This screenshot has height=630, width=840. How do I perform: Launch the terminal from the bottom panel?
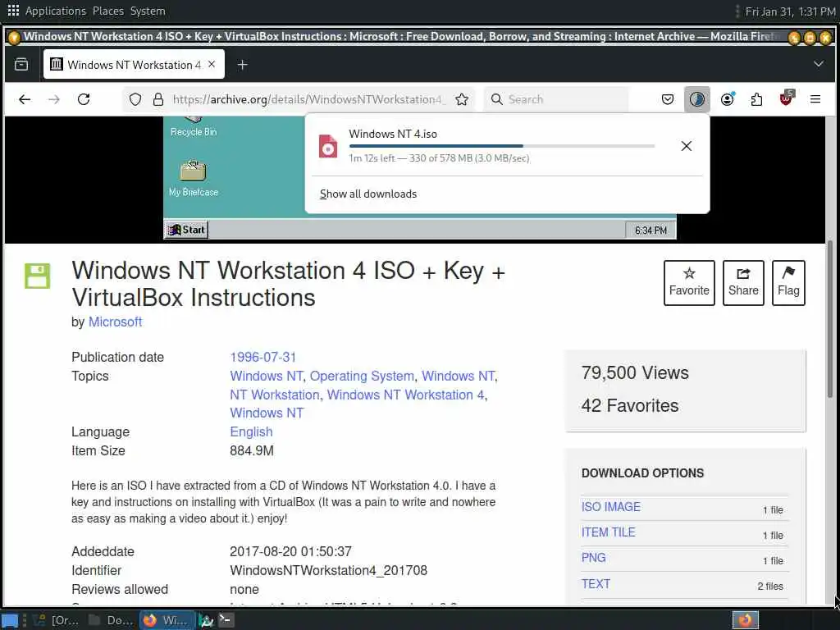(226, 620)
